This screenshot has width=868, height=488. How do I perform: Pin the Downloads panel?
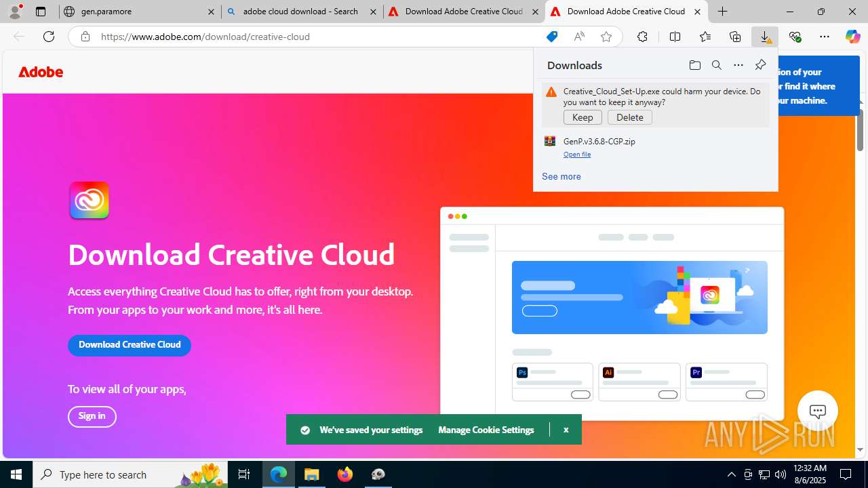(760, 65)
